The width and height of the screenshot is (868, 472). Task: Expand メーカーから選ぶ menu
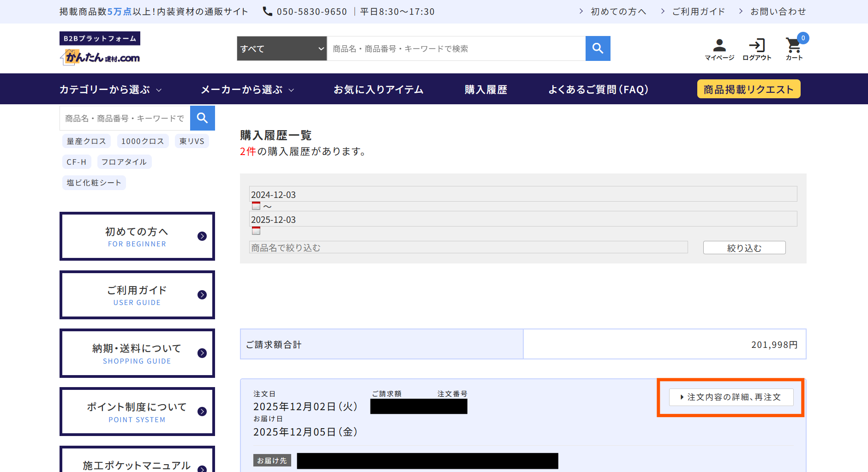pyautogui.click(x=247, y=89)
